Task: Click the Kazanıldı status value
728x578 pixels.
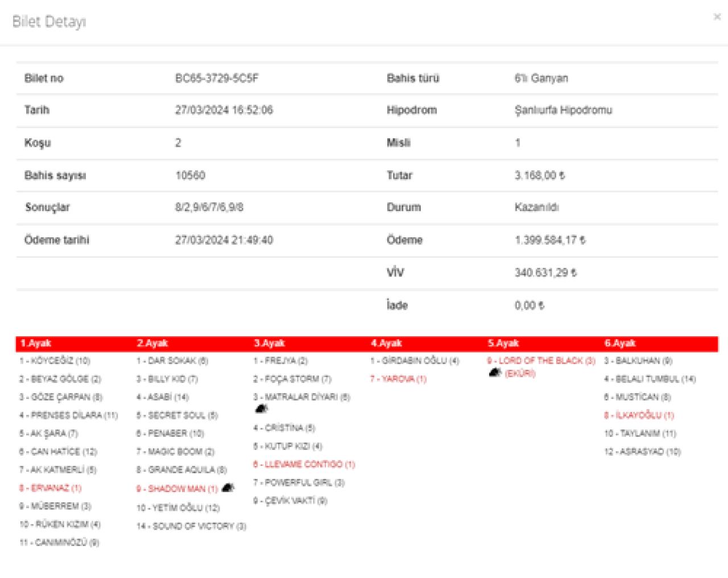Action: click(x=536, y=207)
